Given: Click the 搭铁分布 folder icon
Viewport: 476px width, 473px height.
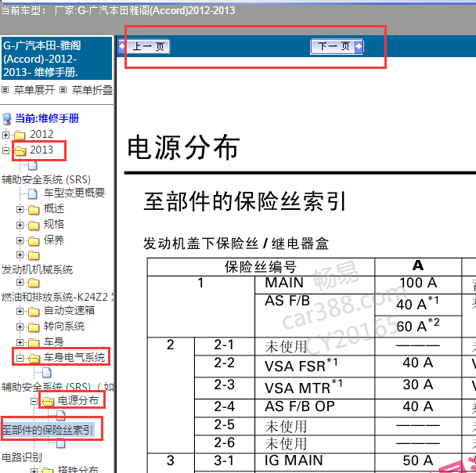Looking at the screenshot, I should click(x=48, y=470).
